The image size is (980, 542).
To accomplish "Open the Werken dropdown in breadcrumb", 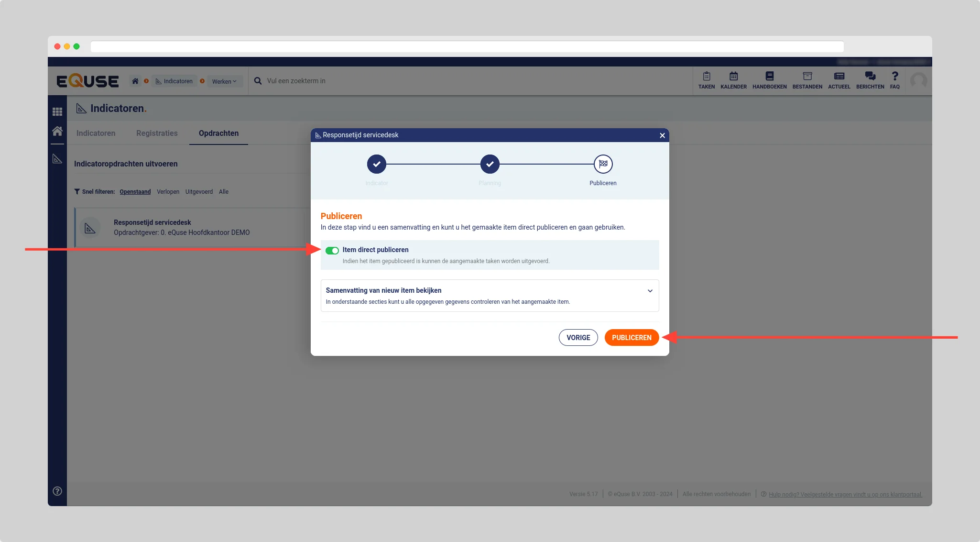I will (x=224, y=81).
